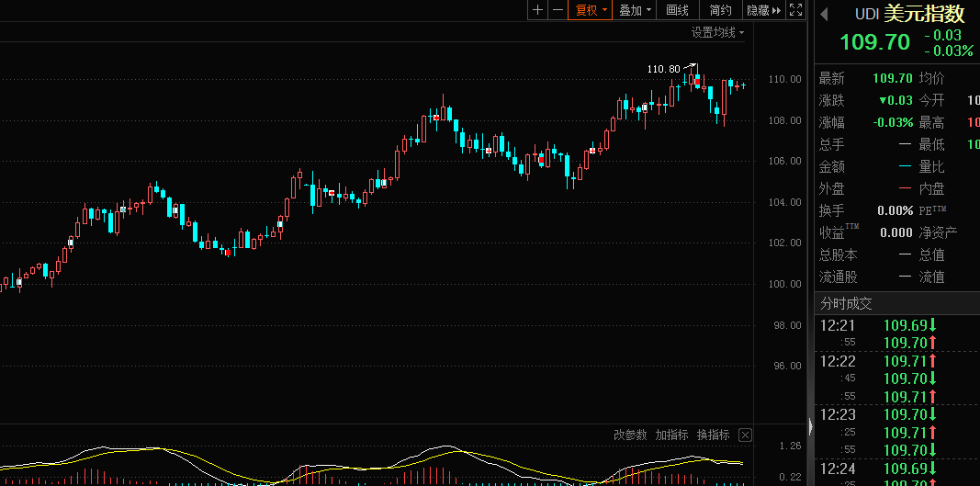Expand the 叠加 overlay dropdown
This screenshot has height=486, width=980.
click(x=635, y=10)
